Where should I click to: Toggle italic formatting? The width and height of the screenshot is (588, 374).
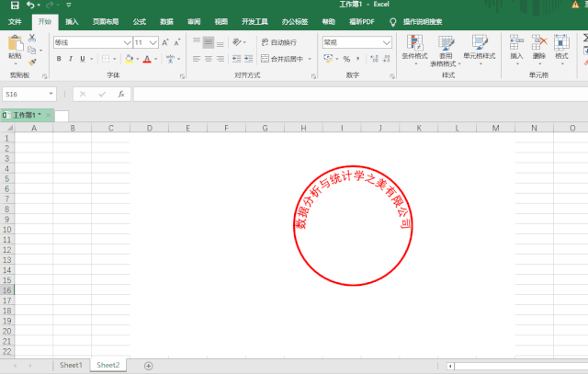point(71,59)
